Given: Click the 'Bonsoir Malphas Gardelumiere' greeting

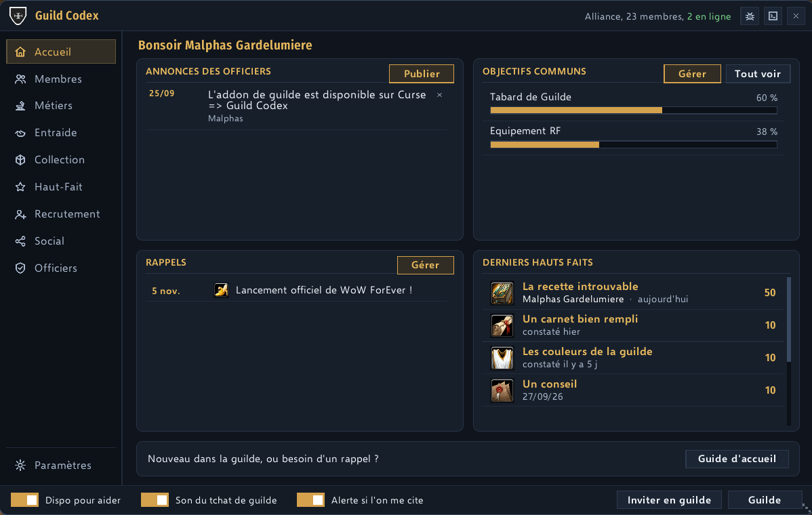Looking at the screenshot, I should coord(225,45).
